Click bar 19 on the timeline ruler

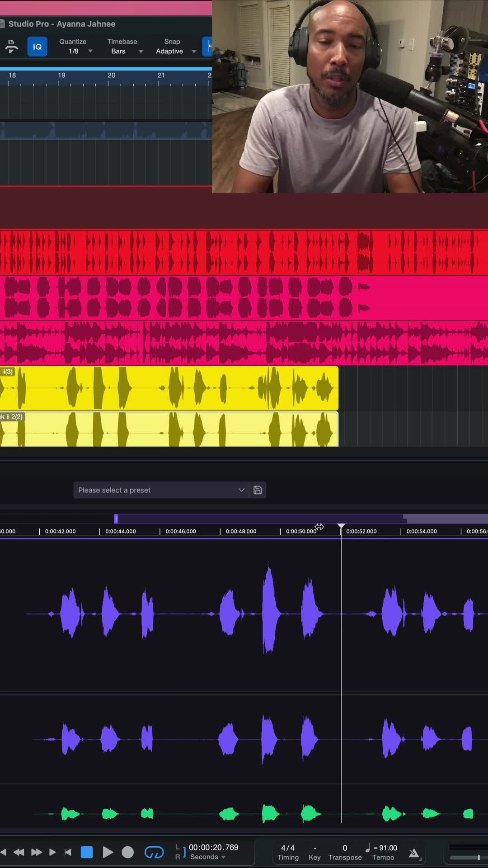tap(61, 75)
